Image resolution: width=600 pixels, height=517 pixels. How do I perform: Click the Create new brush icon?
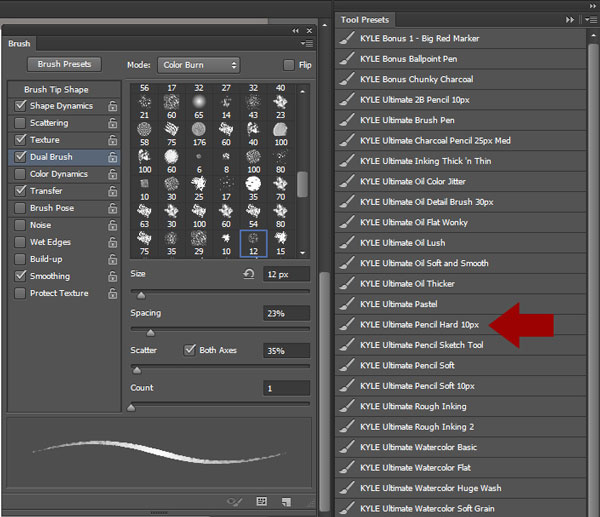click(x=287, y=502)
